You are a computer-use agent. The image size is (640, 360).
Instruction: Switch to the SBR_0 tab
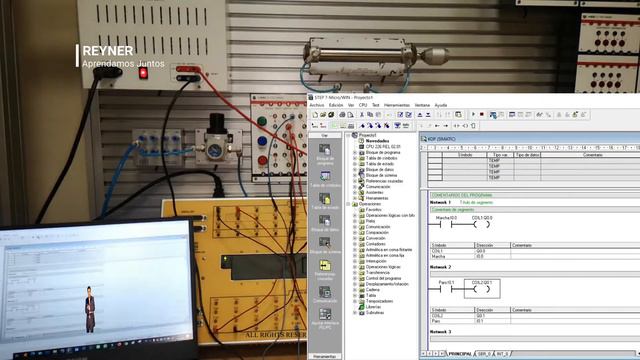[x=484, y=353]
